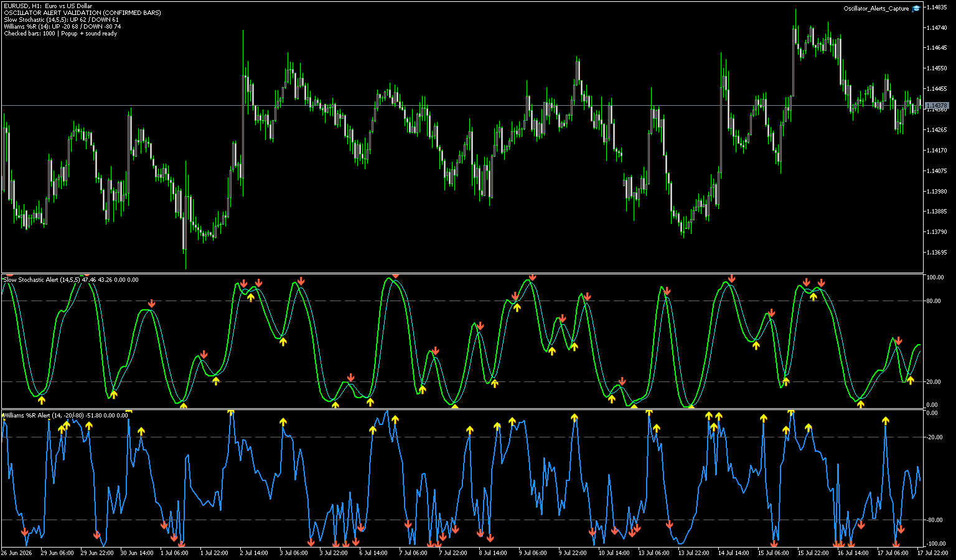Click the '9 Jul 06:00' time label

coord(533,553)
